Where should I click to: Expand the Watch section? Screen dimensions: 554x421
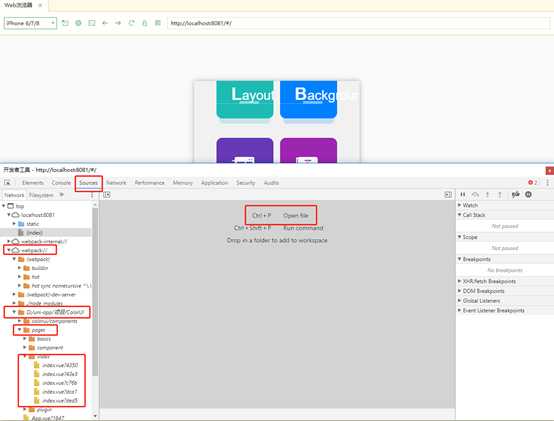point(460,205)
